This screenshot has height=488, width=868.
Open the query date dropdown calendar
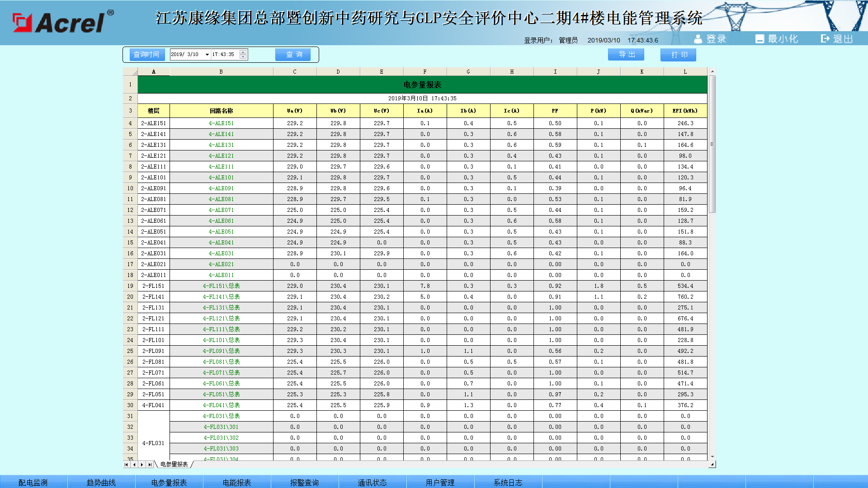click(x=207, y=55)
